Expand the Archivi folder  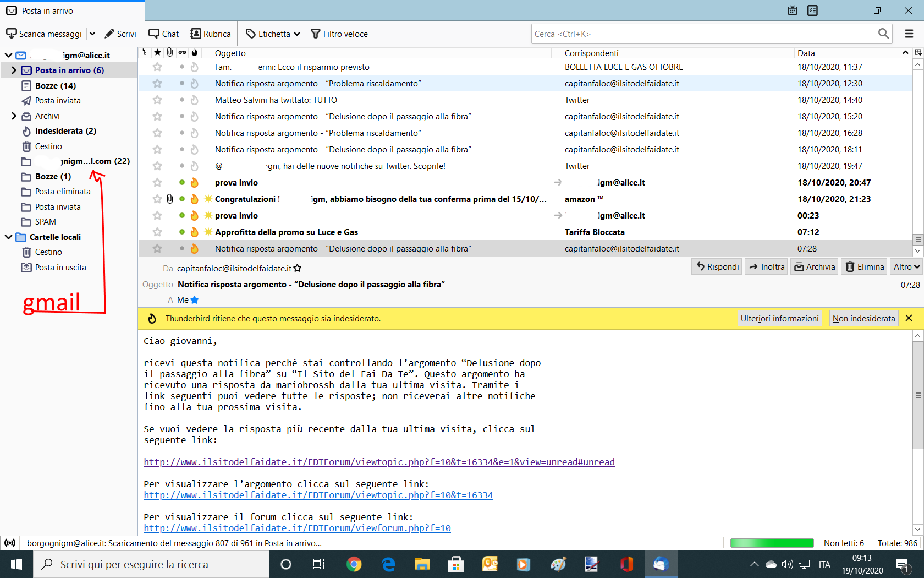[14, 116]
